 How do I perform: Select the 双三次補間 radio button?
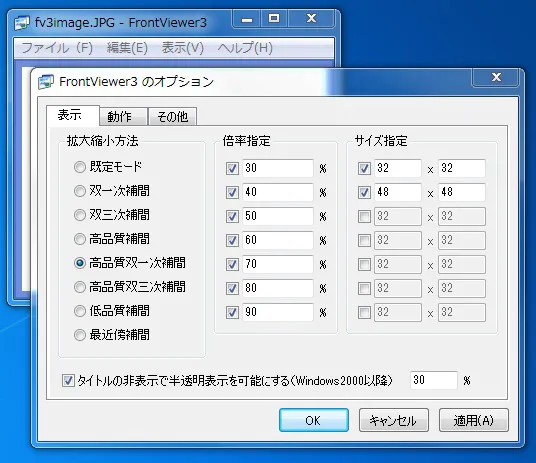[80, 215]
